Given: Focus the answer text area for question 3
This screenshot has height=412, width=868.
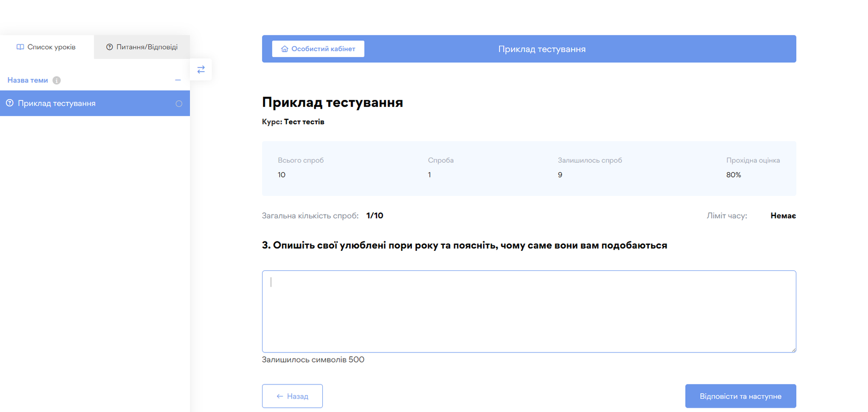Looking at the screenshot, I should tap(528, 312).
